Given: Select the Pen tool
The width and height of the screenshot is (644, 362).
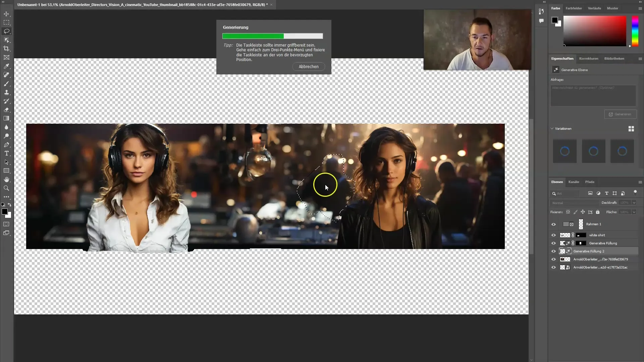Looking at the screenshot, I should click(6, 145).
